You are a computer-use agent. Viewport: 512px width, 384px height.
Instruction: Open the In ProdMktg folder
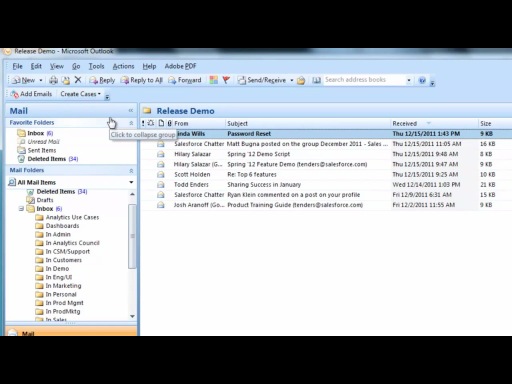click(58, 311)
